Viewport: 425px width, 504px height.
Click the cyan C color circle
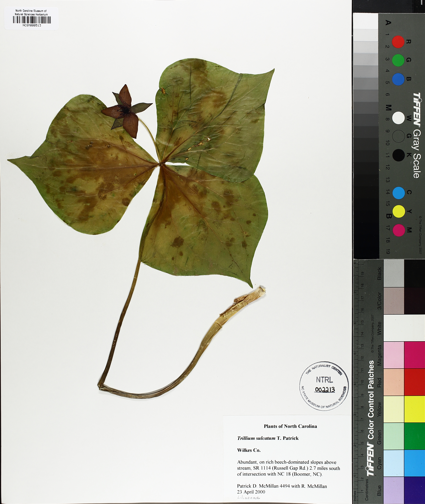tap(399, 193)
